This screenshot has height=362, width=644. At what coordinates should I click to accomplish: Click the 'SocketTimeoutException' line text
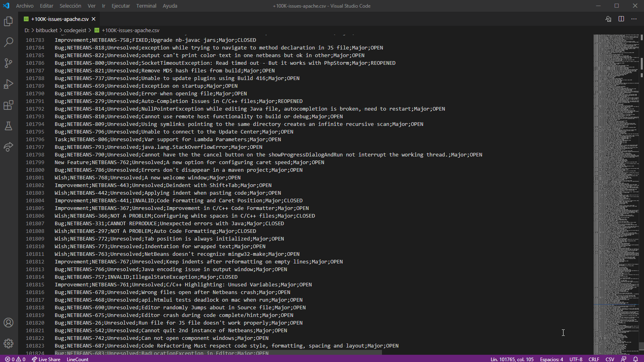pos(225,63)
